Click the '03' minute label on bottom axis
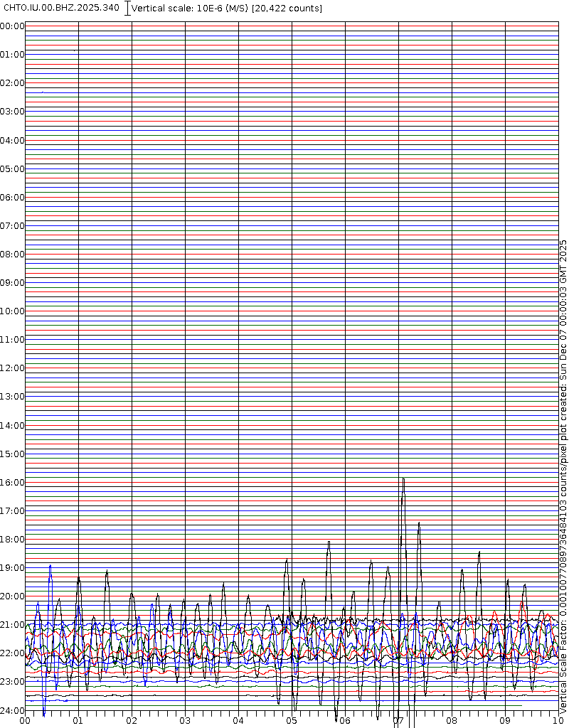This screenshot has height=728, width=569. pos(185,721)
